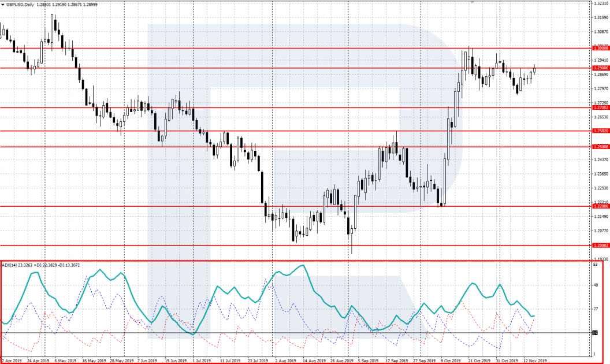Click the ADX level 14 scale label
The height and width of the screenshot is (364, 610).
(595, 333)
